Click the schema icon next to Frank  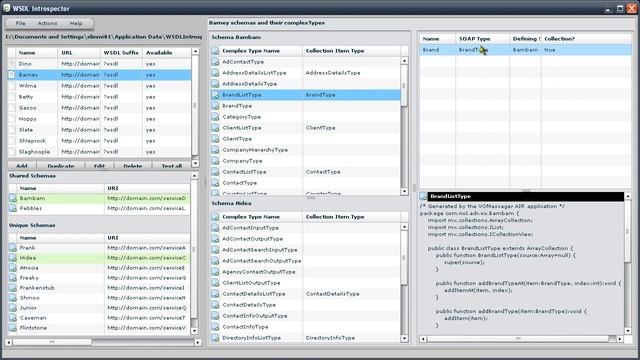point(13,248)
